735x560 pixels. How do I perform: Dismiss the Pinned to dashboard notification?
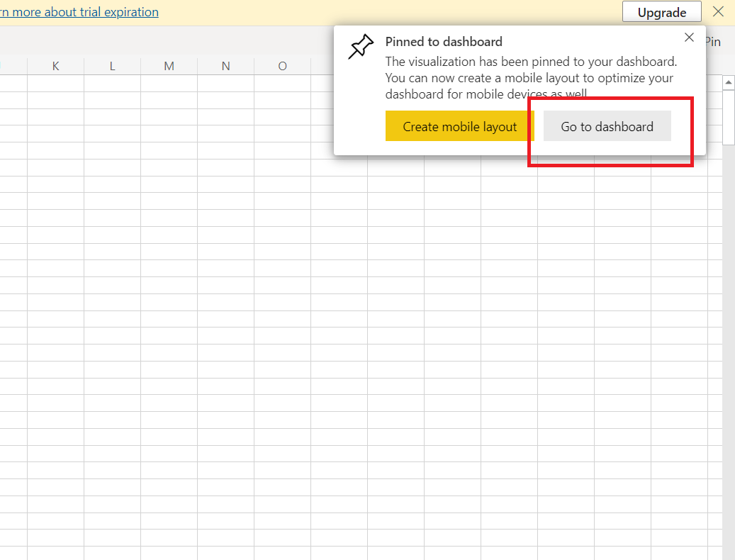pos(689,38)
